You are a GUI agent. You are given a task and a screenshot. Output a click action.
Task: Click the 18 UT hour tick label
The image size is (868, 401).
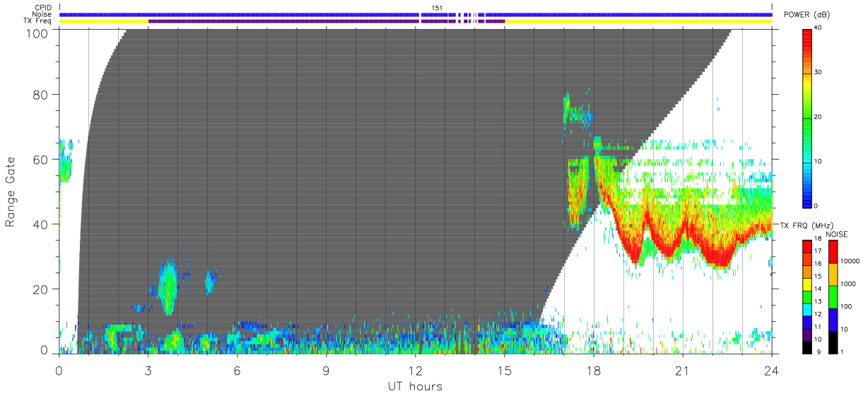pos(594,371)
